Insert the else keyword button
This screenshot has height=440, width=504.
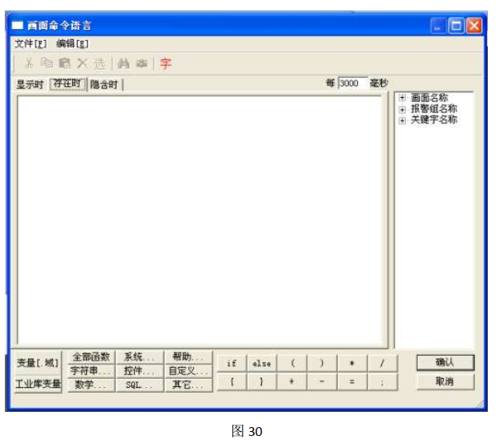click(261, 364)
